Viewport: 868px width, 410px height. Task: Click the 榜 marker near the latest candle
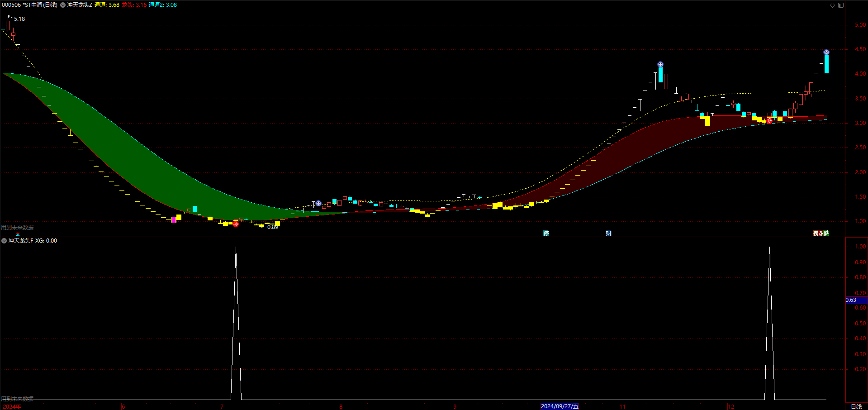click(x=816, y=234)
